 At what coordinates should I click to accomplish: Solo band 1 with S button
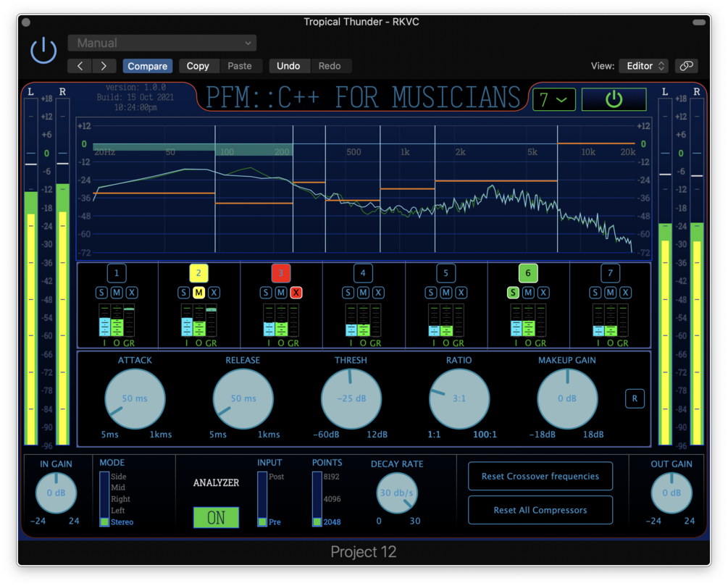(101, 293)
